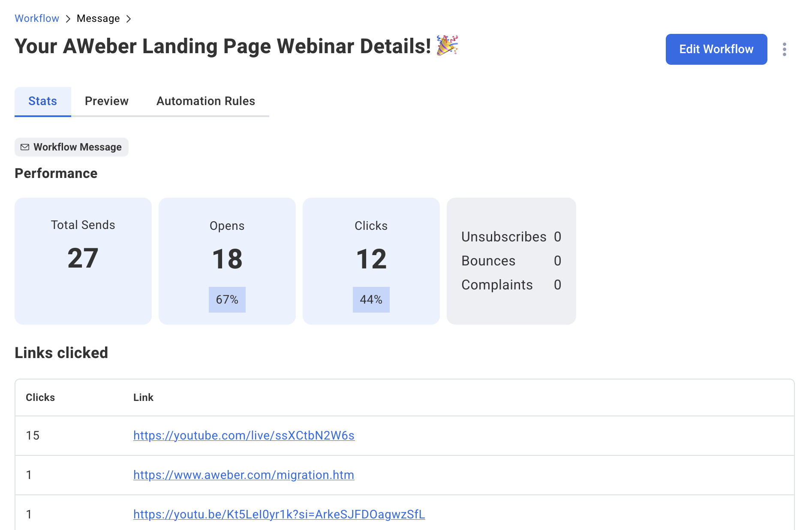Navigate back via the Workflow breadcrumb link
The width and height of the screenshot is (812, 530).
pos(37,18)
